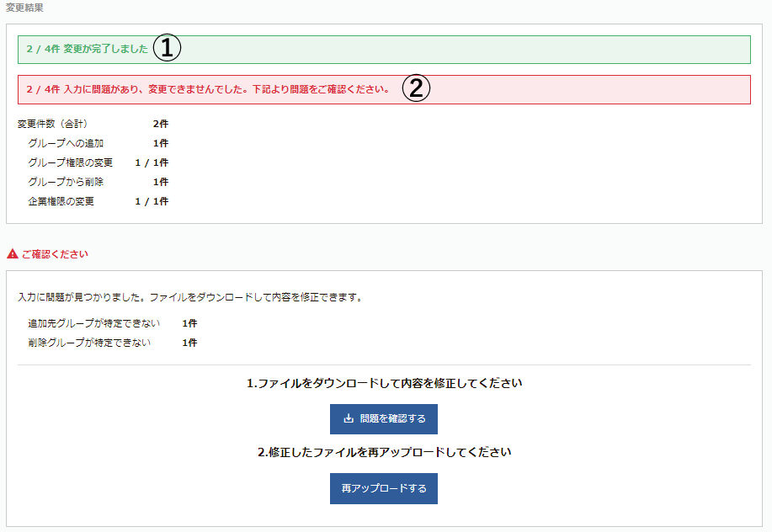Click step 2 再アップロード instruction heading
Viewport: 772px width, 532px height.
(x=384, y=452)
